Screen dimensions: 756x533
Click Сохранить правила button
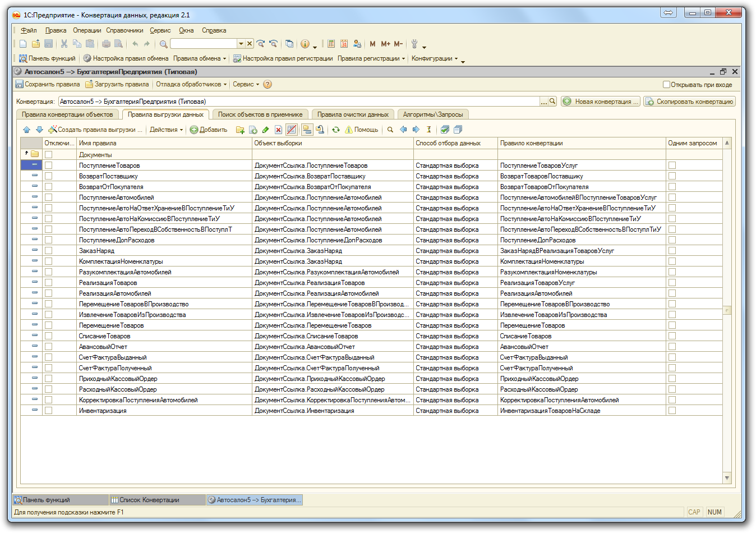click(x=48, y=84)
